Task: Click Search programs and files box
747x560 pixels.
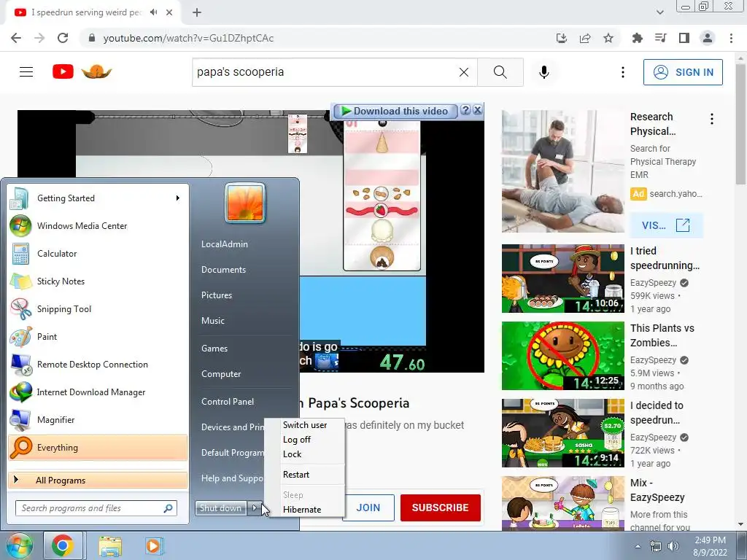Action: (96, 508)
